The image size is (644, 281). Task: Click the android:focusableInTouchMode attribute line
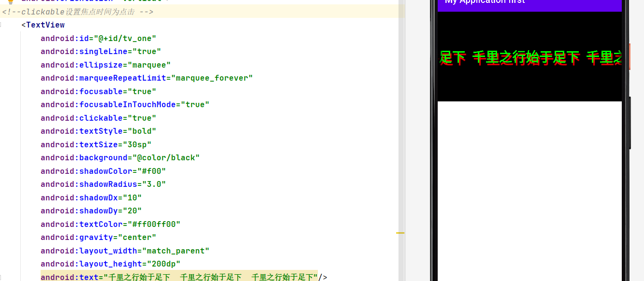125,105
